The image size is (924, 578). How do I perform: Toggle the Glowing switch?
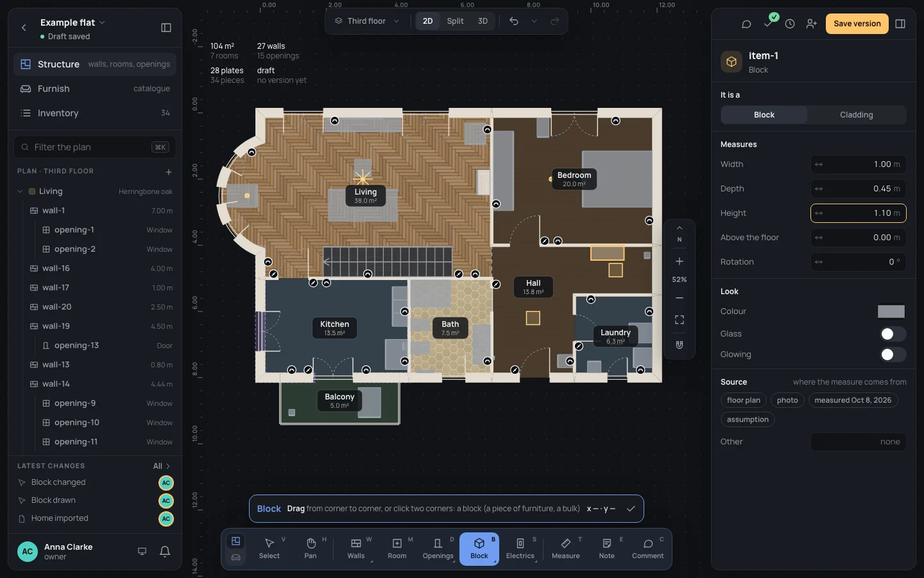pos(893,355)
